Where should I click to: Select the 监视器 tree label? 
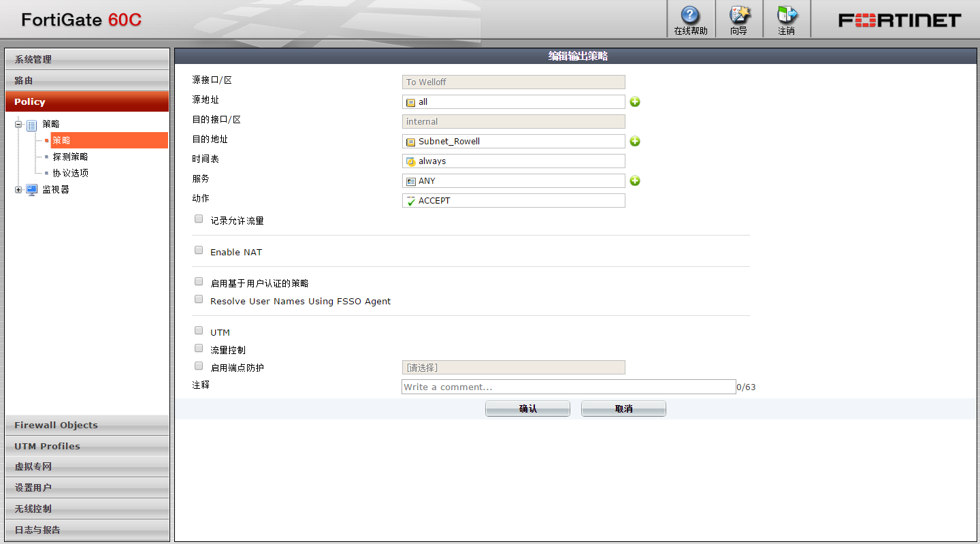[x=56, y=190]
